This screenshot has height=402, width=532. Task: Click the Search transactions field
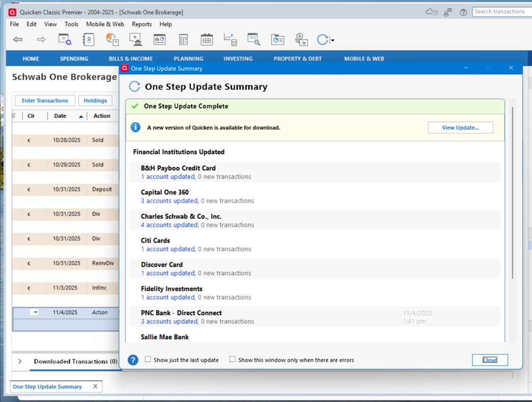(x=502, y=12)
